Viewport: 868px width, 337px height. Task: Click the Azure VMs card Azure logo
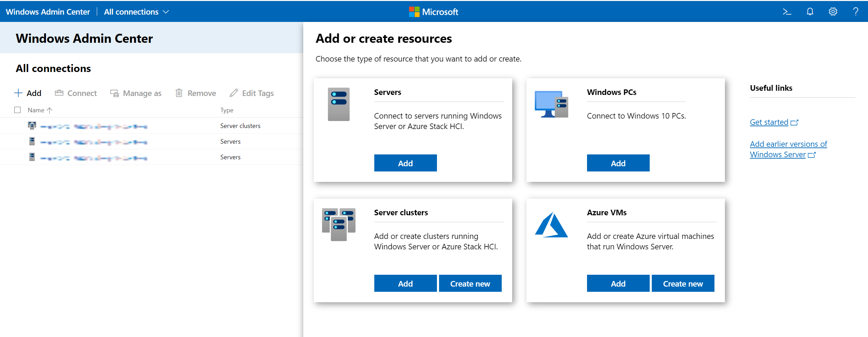point(552,225)
